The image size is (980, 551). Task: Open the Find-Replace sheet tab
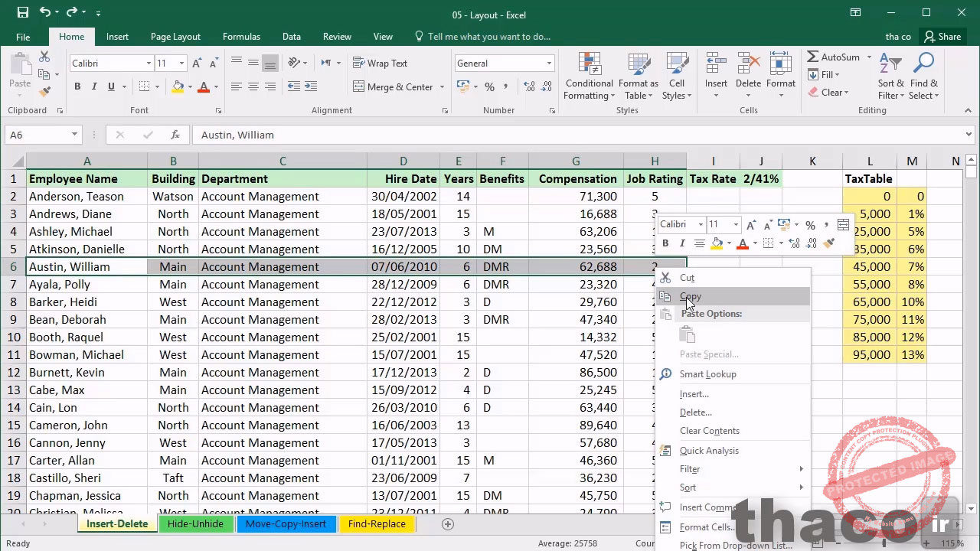click(x=377, y=524)
